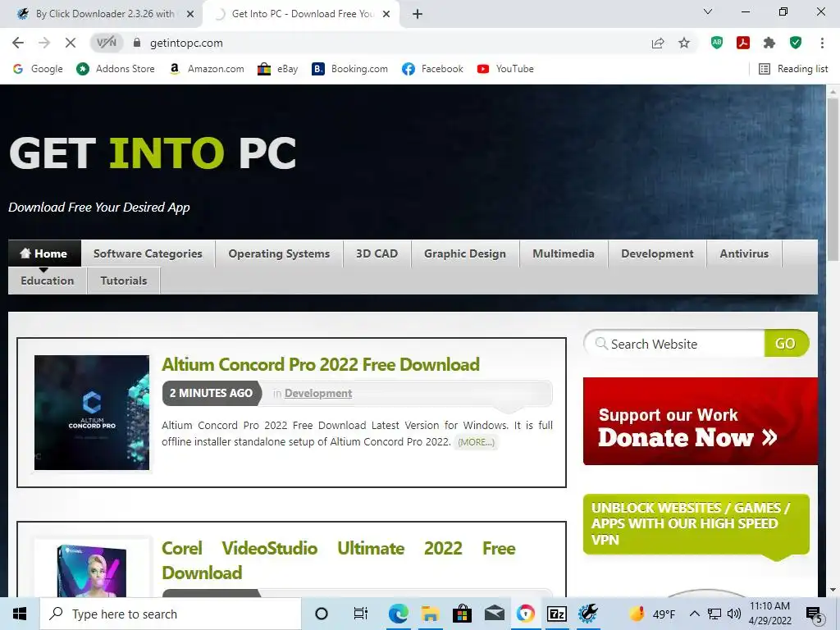Open Development menu item
The width and height of the screenshot is (840, 630).
coord(657,254)
